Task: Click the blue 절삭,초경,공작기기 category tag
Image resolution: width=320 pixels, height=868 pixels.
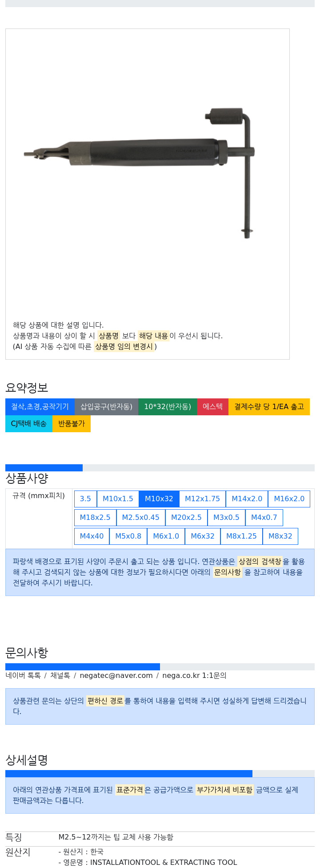Action: 40,407
